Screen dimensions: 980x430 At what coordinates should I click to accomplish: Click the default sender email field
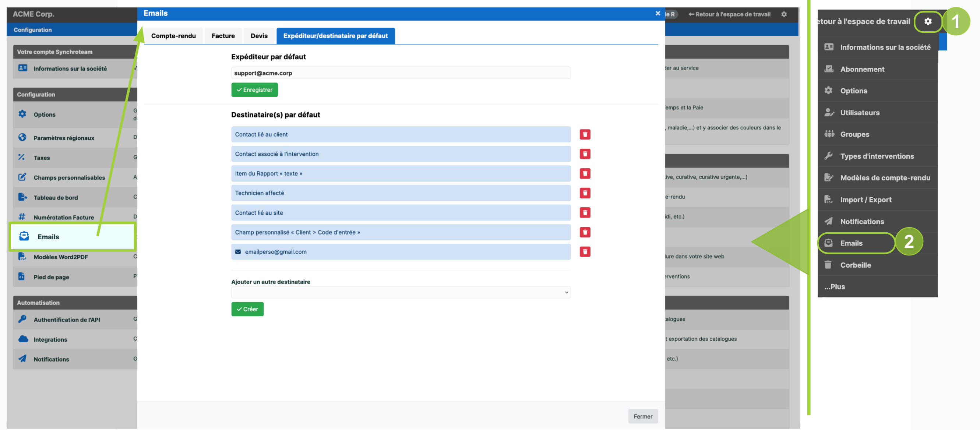click(x=401, y=73)
